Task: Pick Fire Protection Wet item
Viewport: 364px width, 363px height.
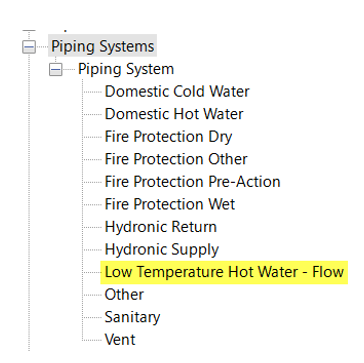Action: click(x=170, y=204)
